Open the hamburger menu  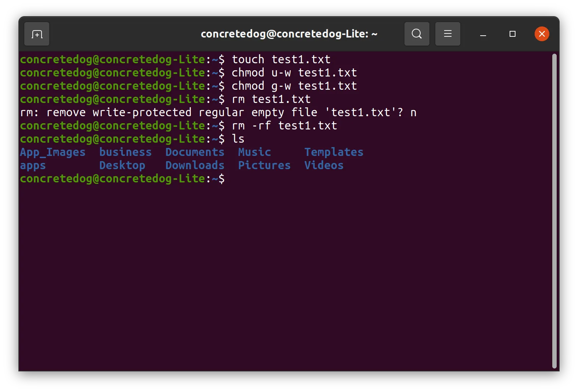coord(447,34)
